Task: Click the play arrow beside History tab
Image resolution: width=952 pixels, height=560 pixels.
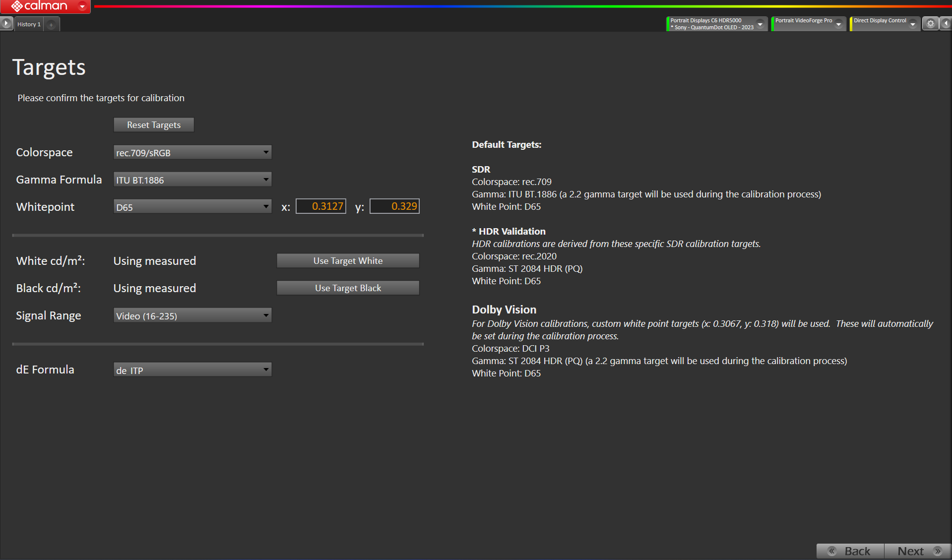Action: [6, 23]
